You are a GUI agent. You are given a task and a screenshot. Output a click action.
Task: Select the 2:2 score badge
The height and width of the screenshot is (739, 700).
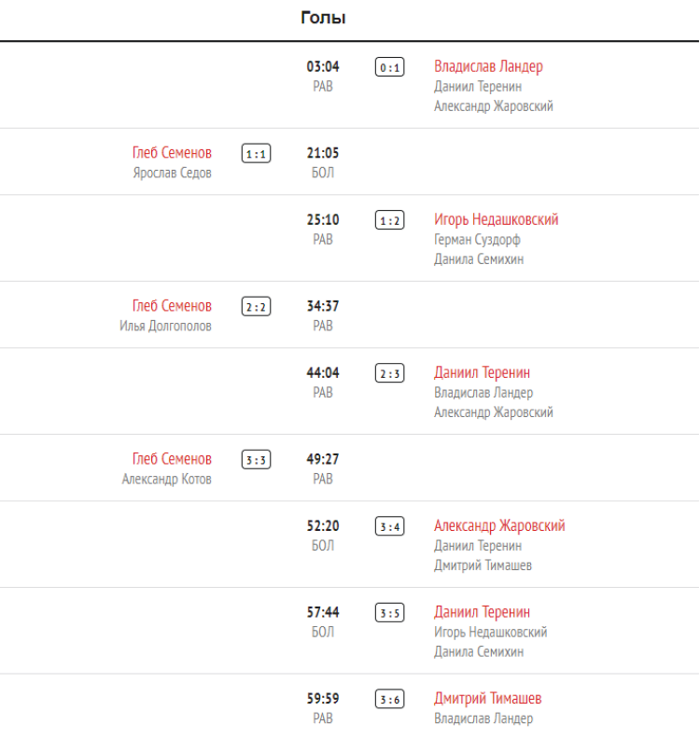(x=256, y=306)
